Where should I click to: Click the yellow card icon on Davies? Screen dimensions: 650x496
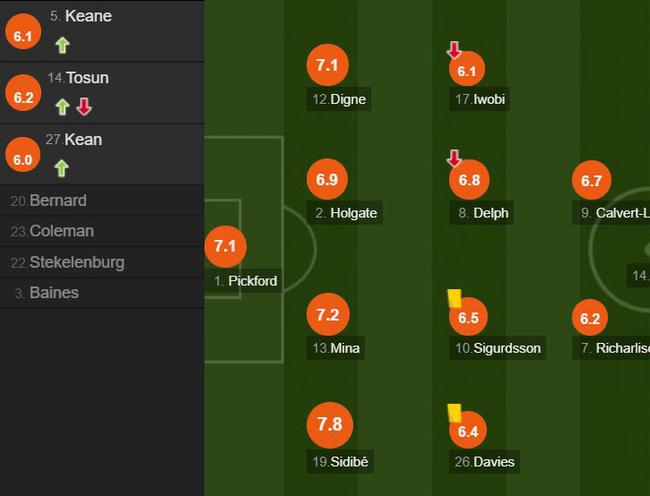(454, 413)
